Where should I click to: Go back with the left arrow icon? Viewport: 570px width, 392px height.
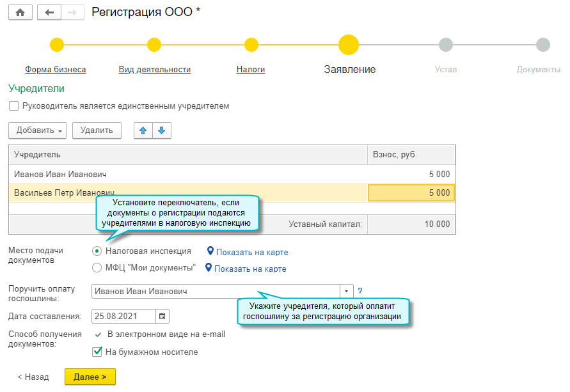[x=49, y=13]
